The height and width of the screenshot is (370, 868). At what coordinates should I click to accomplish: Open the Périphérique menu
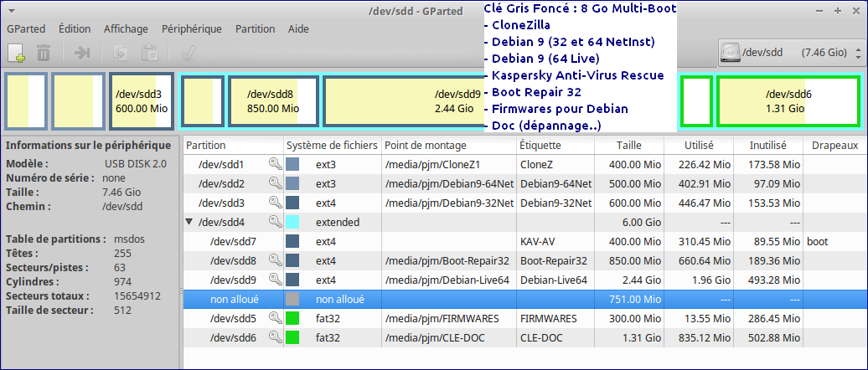[191, 28]
